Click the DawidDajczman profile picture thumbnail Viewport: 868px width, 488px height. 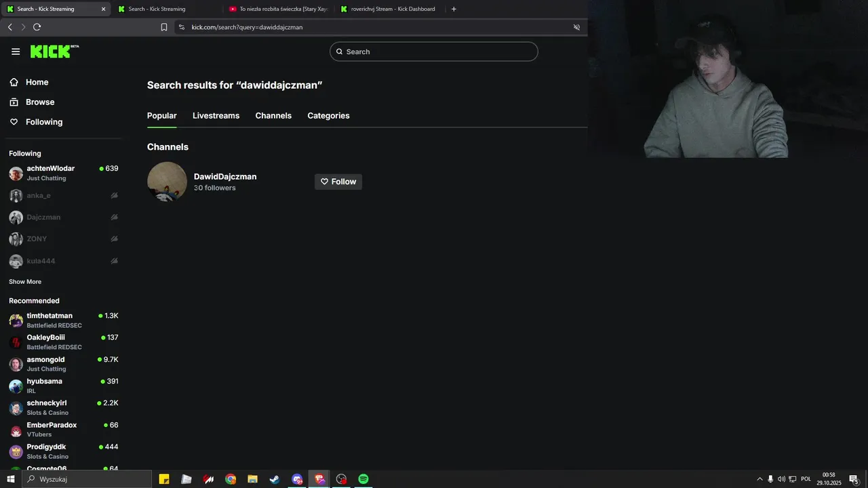pos(167,182)
